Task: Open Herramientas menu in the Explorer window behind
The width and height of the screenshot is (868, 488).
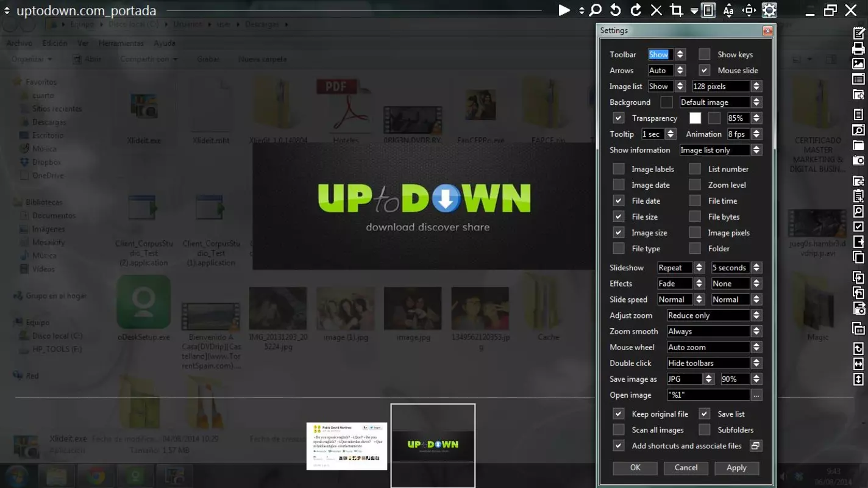Action: (x=121, y=43)
